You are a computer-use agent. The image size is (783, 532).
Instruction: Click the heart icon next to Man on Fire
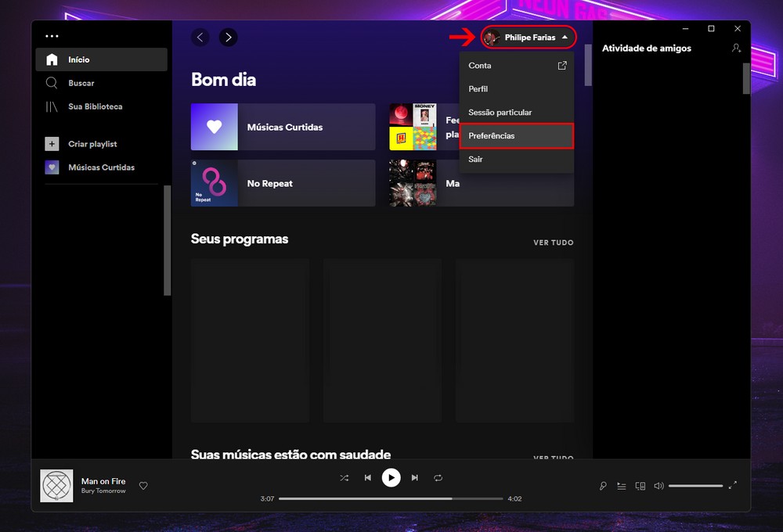click(x=143, y=486)
